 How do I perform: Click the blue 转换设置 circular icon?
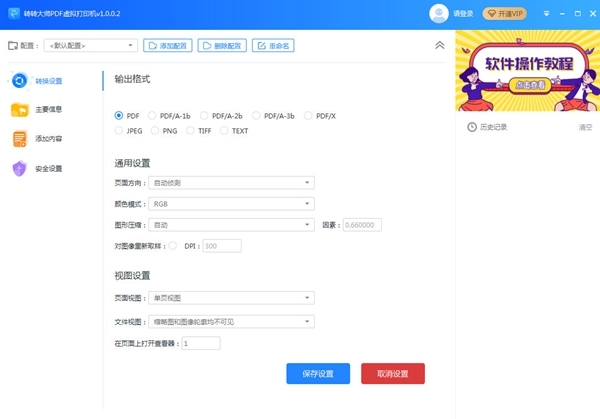20,81
